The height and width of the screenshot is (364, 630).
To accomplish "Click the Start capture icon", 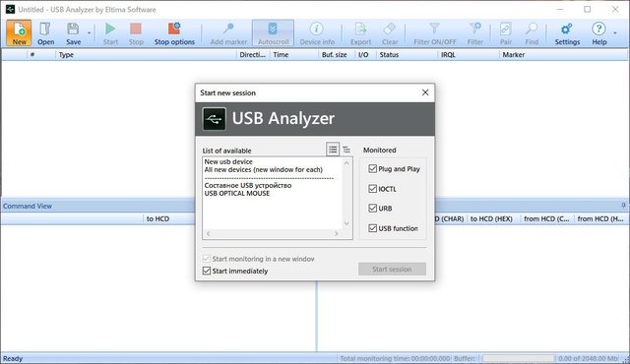I will click(x=110, y=32).
